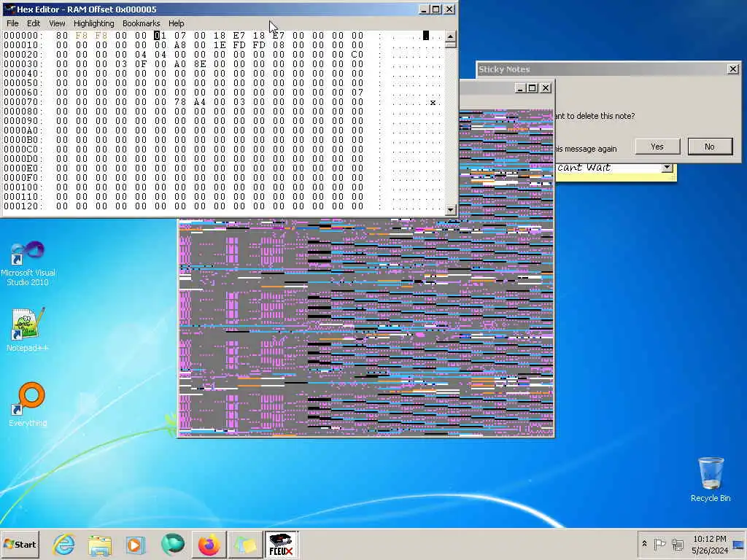Close the Sticky Notes dialog

732,69
